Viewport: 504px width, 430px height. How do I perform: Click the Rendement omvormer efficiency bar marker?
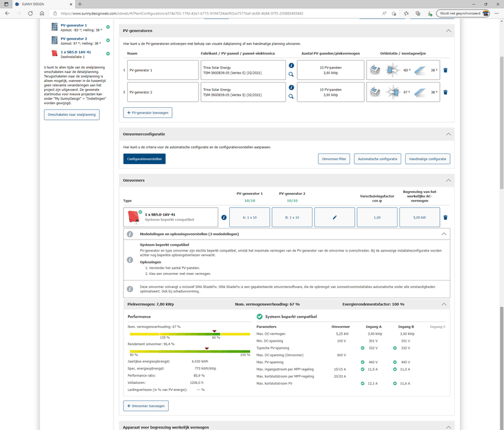click(x=207, y=348)
